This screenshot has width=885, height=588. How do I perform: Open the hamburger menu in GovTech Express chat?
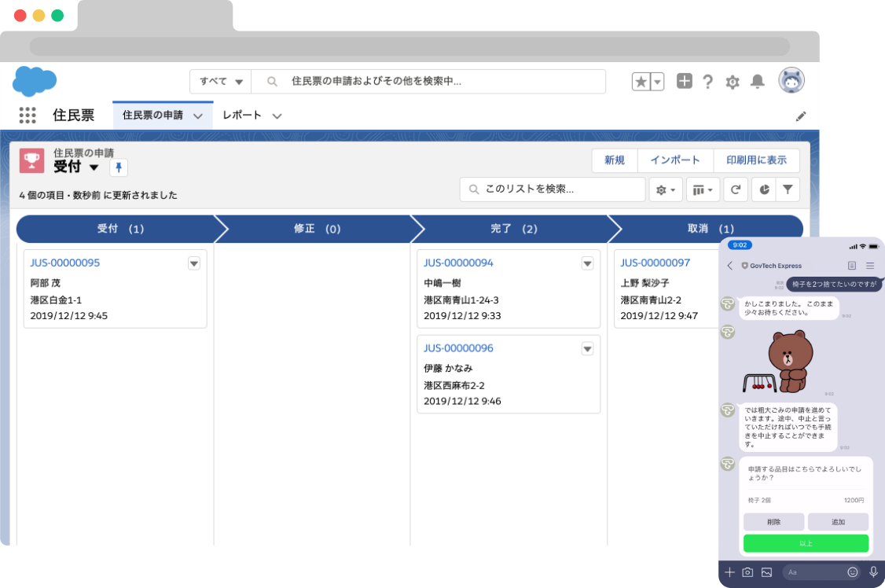coord(869,266)
